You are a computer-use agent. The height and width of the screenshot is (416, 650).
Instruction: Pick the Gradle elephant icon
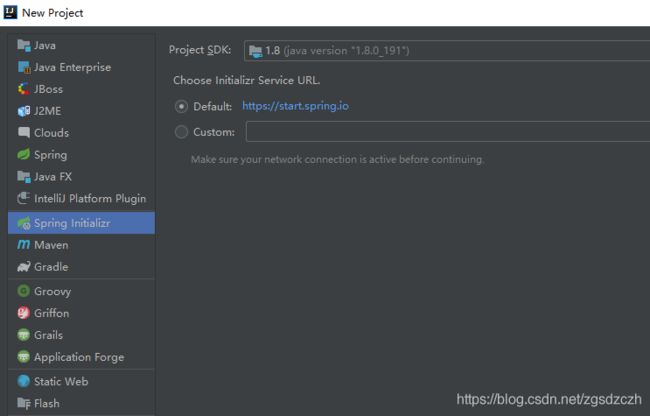pyautogui.click(x=24, y=266)
